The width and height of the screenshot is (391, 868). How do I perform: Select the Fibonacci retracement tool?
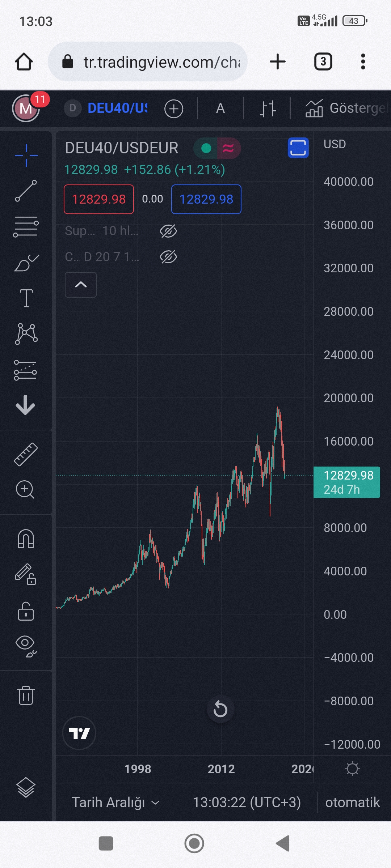26,227
